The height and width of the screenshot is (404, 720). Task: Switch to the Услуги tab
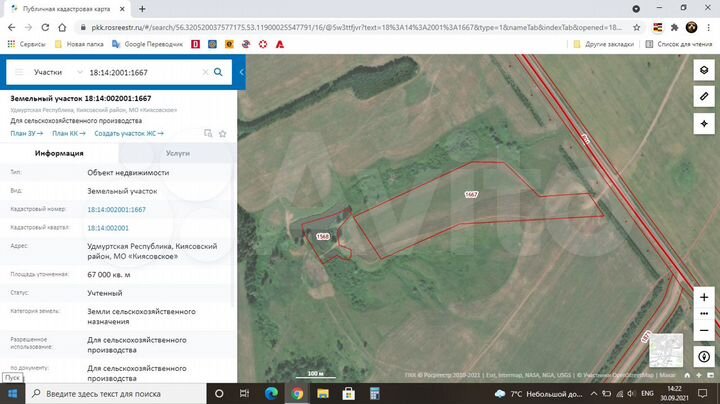click(x=178, y=153)
